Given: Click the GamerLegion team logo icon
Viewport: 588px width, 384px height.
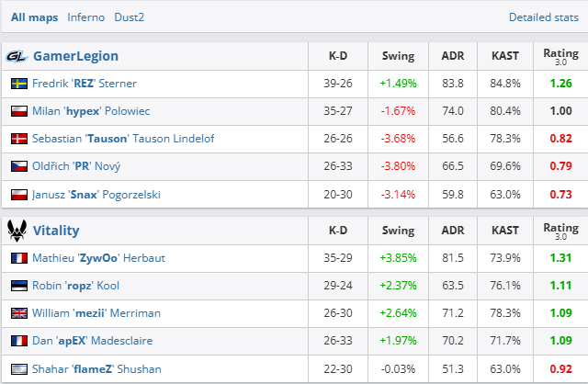Looking at the screenshot, I should [16, 56].
